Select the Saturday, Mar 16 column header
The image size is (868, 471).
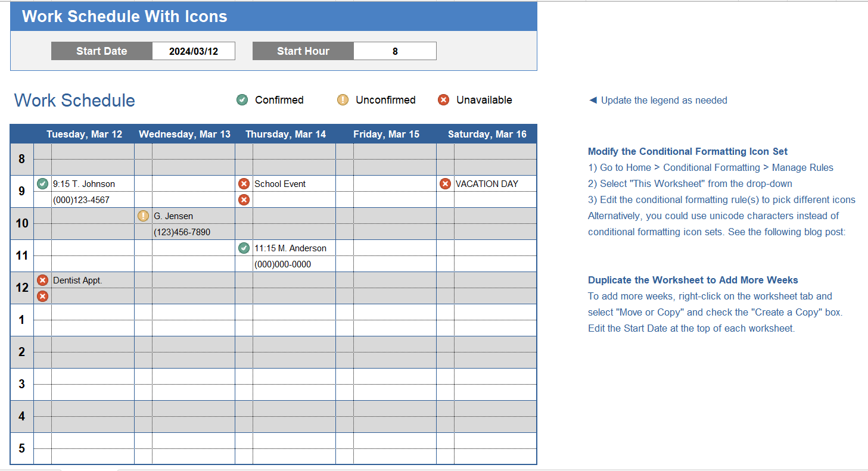coord(487,135)
